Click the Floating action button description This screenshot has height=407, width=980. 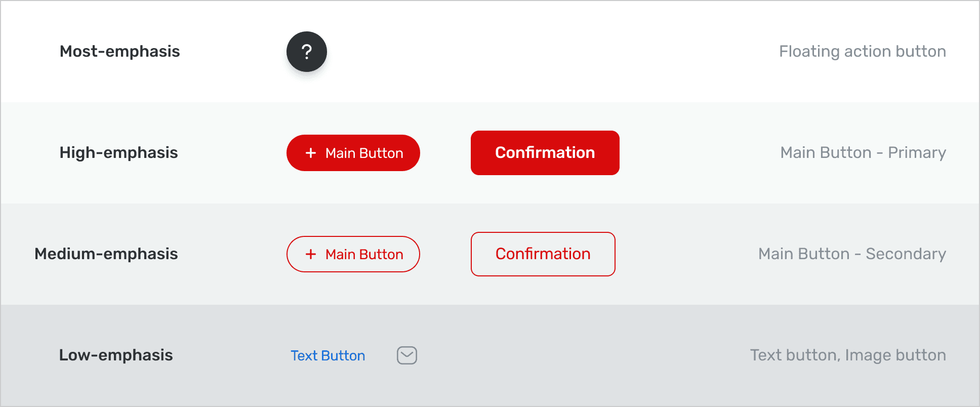tap(863, 52)
